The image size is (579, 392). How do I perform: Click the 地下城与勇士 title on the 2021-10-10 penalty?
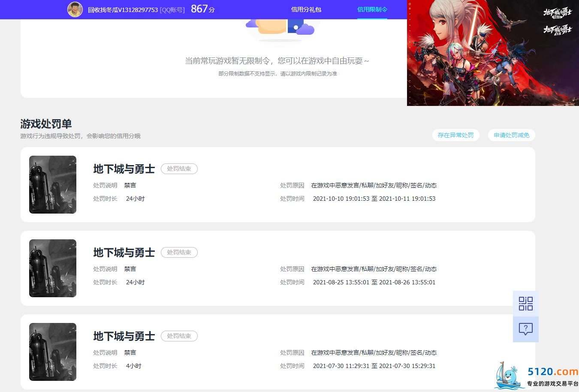click(124, 169)
